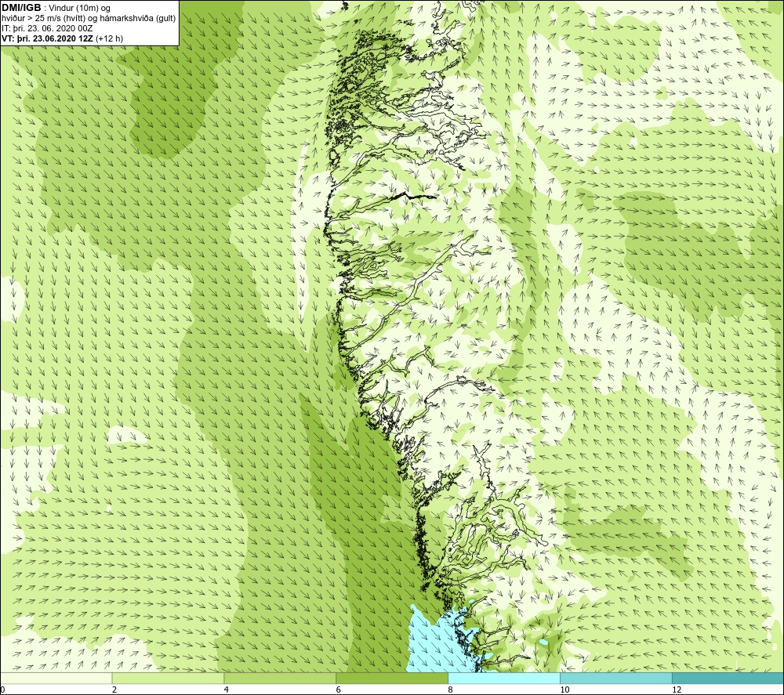Click the light cyan 8–10 m/s legend segment
The width and height of the screenshot is (784, 695).
504,678
